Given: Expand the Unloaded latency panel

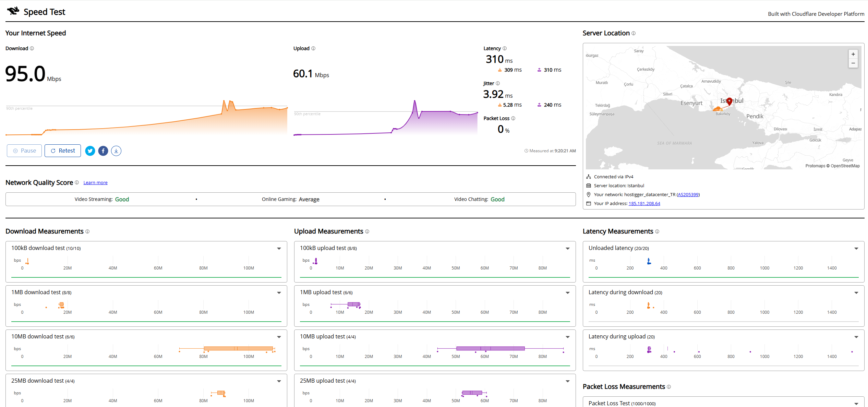Looking at the screenshot, I should (x=856, y=249).
